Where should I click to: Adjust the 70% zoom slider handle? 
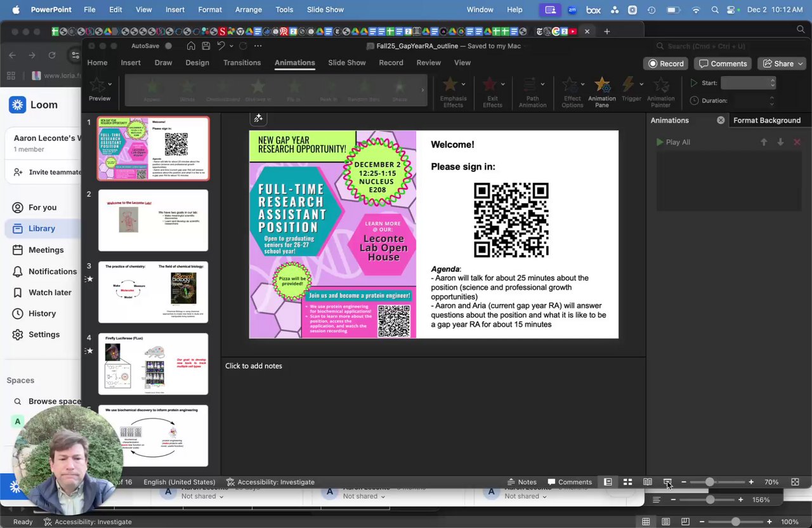(x=710, y=482)
